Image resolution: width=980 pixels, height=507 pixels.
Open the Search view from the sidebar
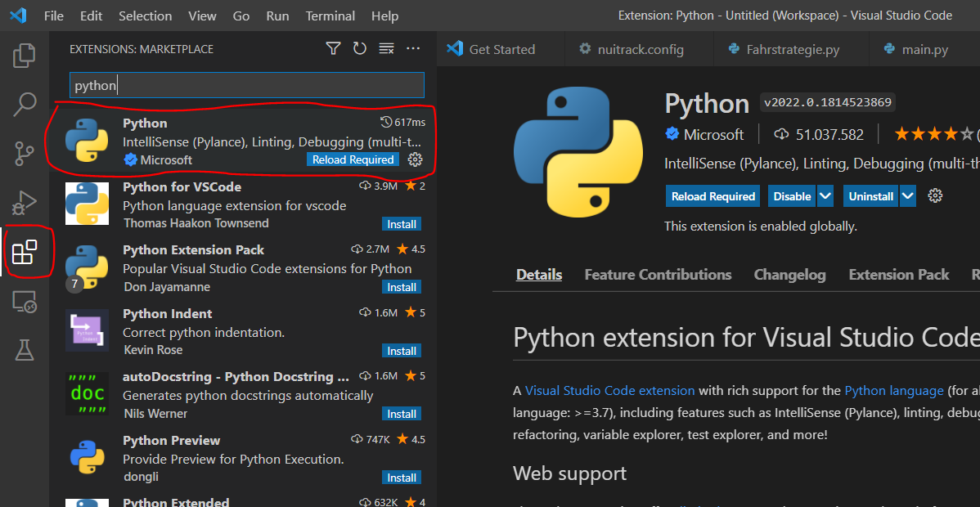[x=24, y=105]
